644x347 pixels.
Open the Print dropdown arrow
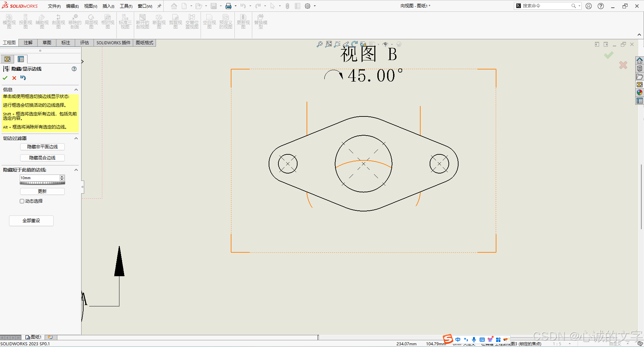pos(235,6)
